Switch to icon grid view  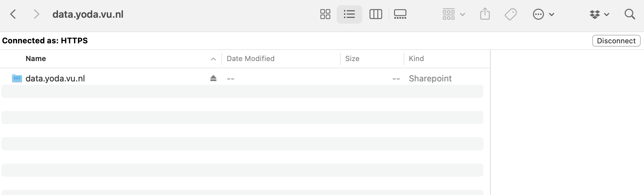click(x=325, y=14)
